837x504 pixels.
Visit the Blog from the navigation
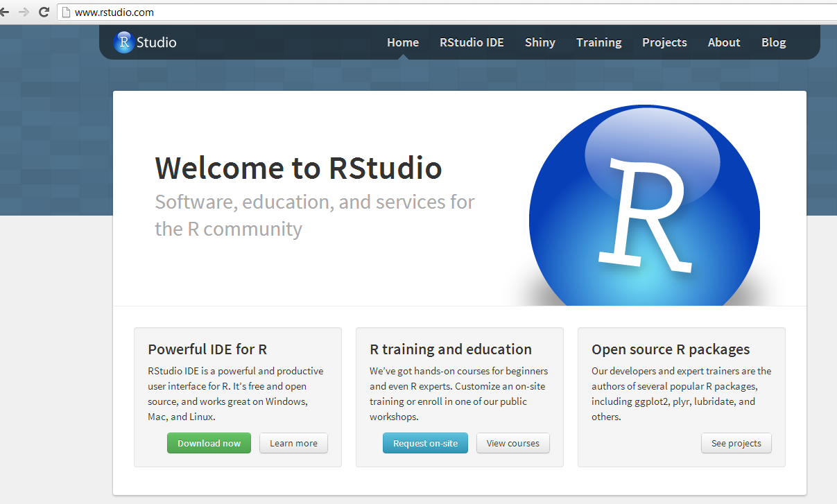coord(773,42)
